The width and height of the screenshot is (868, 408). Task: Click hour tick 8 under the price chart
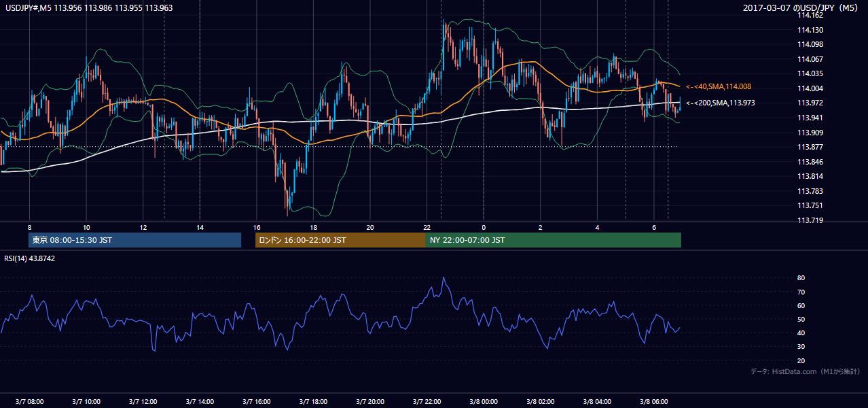click(29, 227)
